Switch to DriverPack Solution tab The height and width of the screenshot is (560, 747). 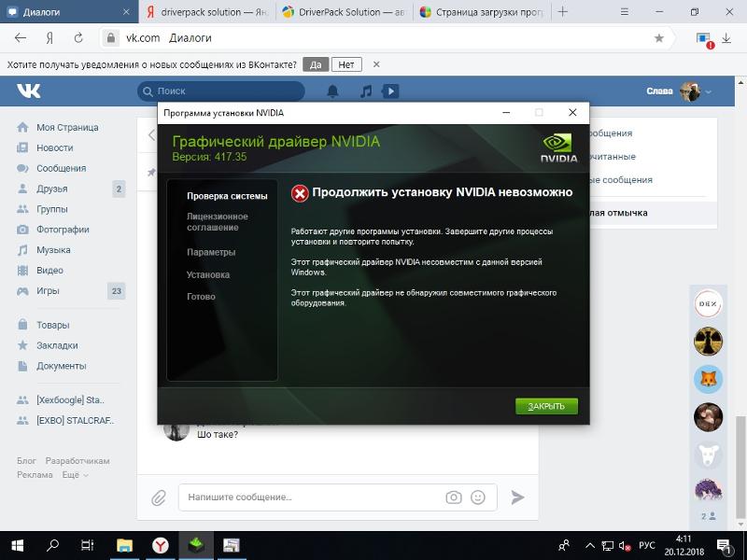click(x=344, y=12)
